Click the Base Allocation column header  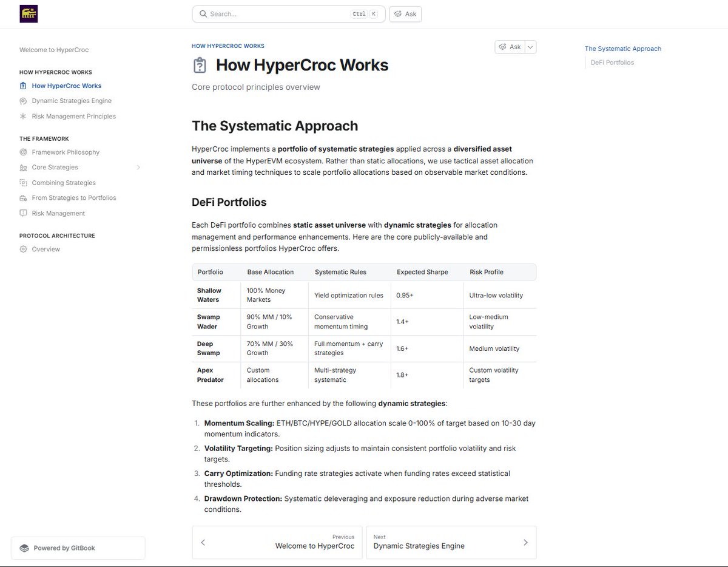tap(271, 272)
